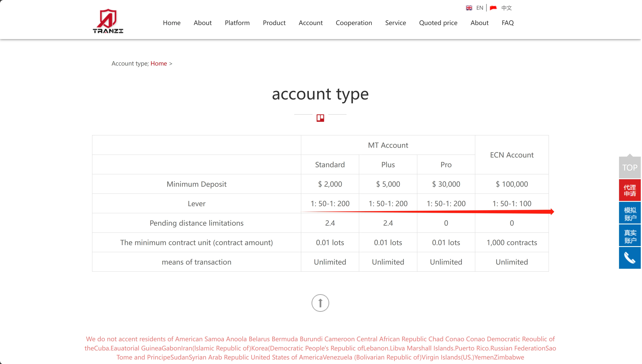This screenshot has width=642, height=364.
Task: Click the gray TOP button
Action: click(629, 167)
